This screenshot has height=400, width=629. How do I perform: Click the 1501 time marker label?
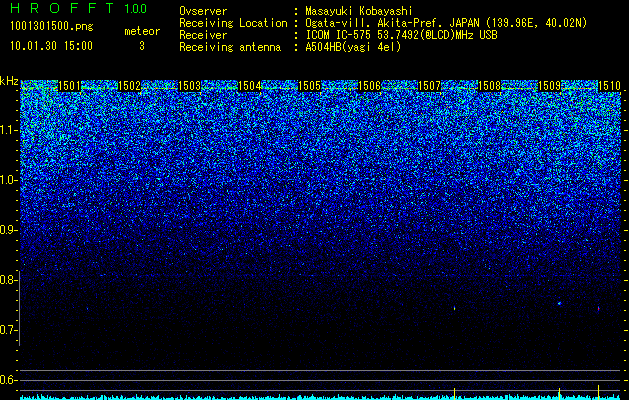[x=70, y=86]
